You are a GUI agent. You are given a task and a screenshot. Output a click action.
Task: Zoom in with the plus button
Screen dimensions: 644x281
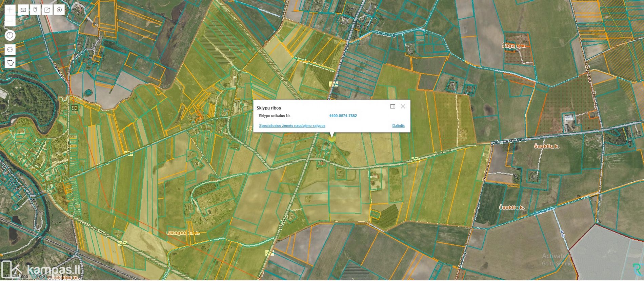[10, 10]
